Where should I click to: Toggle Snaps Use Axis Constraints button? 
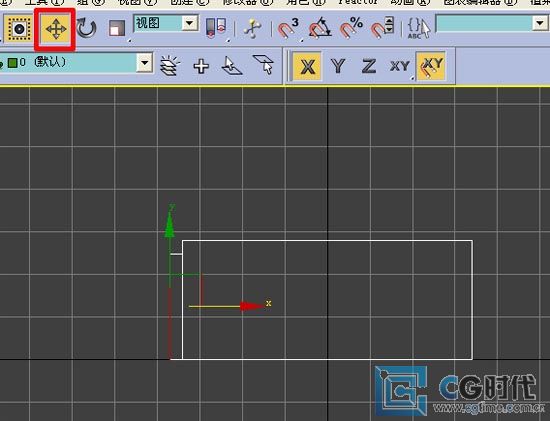(431, 66)
